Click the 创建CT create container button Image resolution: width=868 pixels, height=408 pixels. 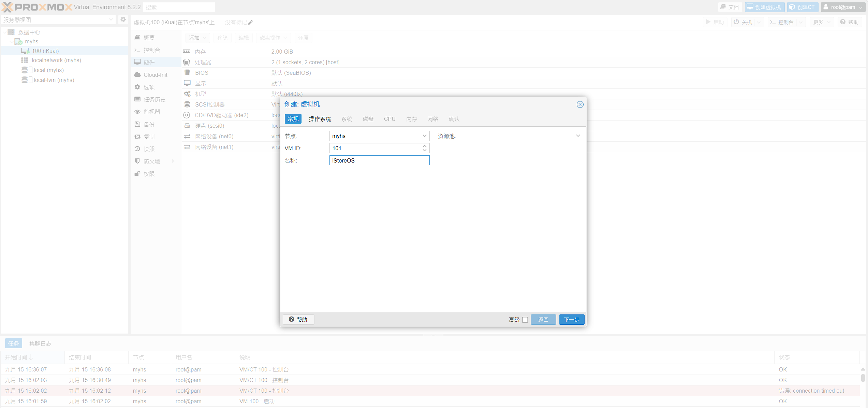(803, 7)
